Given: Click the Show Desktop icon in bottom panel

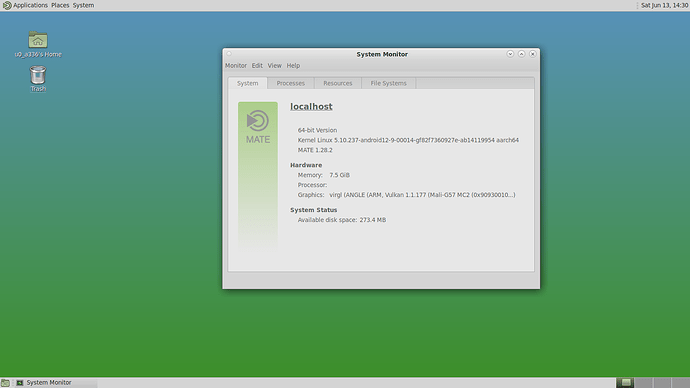Looking at the screenshot, I should [x=5, y=383].
